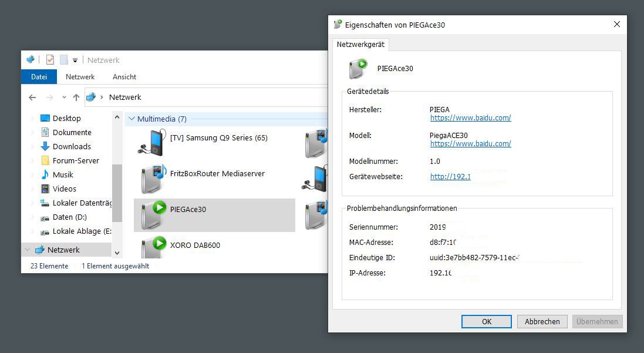Click the PIEGAce30 device icon in list
Screen dimensions: 644x353
click(153, 215)
